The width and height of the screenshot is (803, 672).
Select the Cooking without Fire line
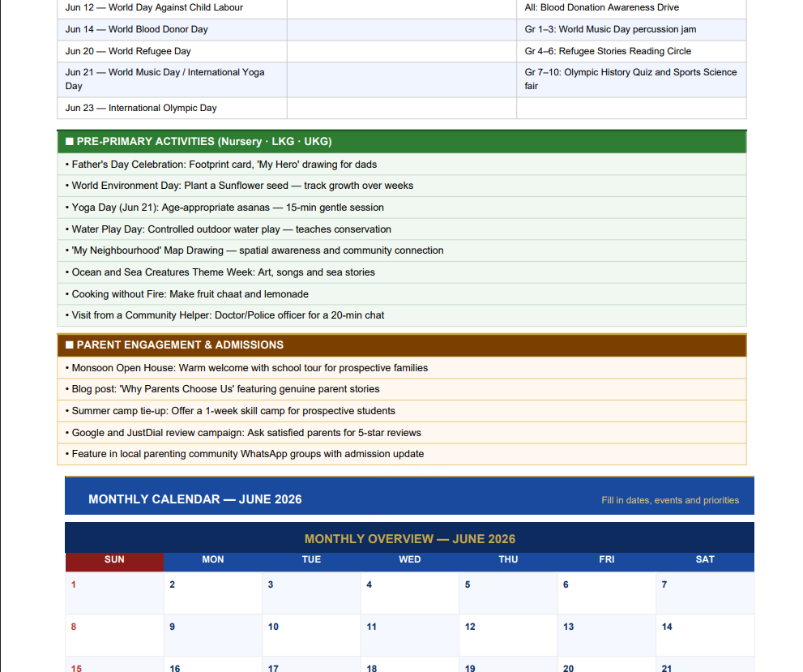402,294
